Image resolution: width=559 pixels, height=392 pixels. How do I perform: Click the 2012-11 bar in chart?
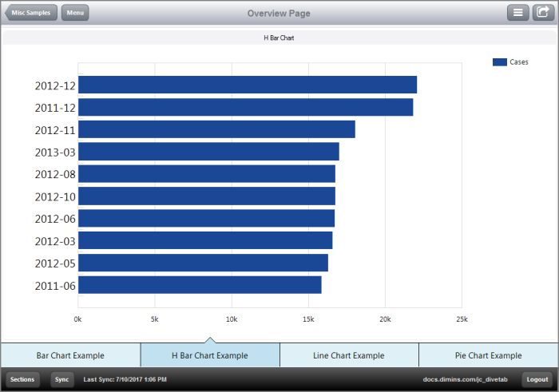[x=216, y=129]
